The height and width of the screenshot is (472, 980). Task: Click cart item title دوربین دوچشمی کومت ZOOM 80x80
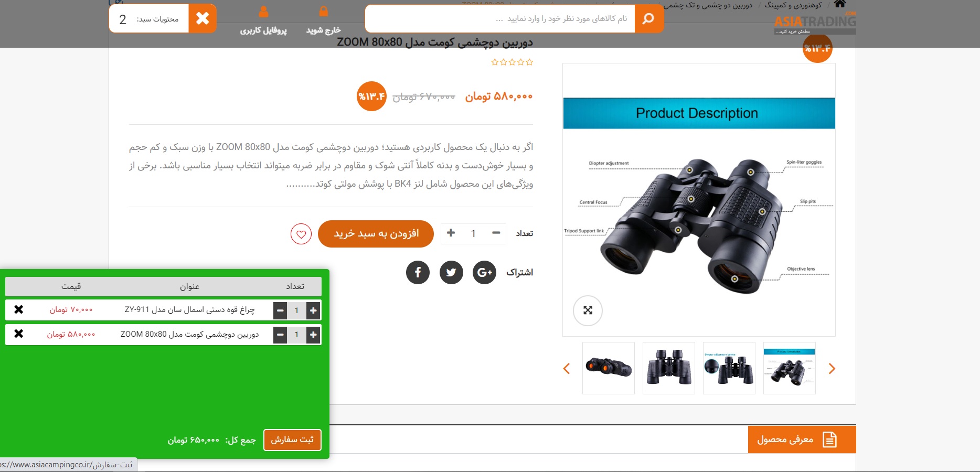click(189, 334)
